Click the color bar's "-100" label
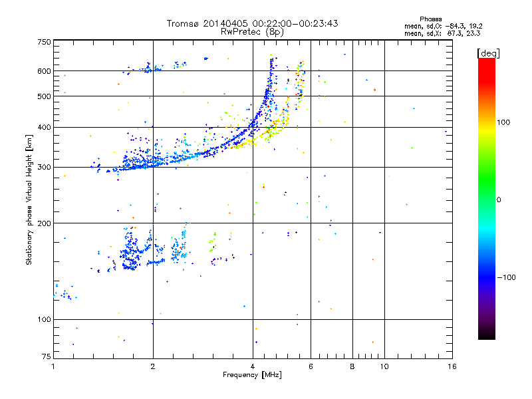The image size is (532, 399). 506,277
